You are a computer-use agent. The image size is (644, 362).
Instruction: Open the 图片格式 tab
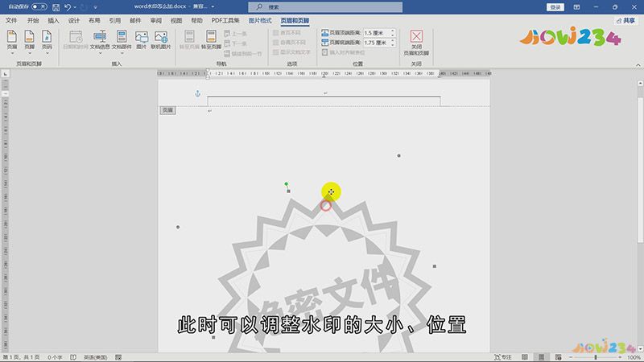point(260,21)
